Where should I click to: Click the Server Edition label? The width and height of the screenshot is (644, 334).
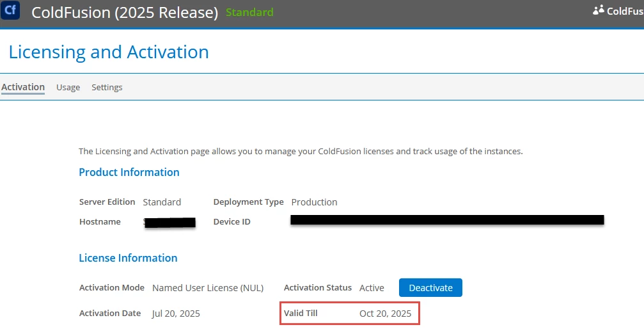[107, 202]
